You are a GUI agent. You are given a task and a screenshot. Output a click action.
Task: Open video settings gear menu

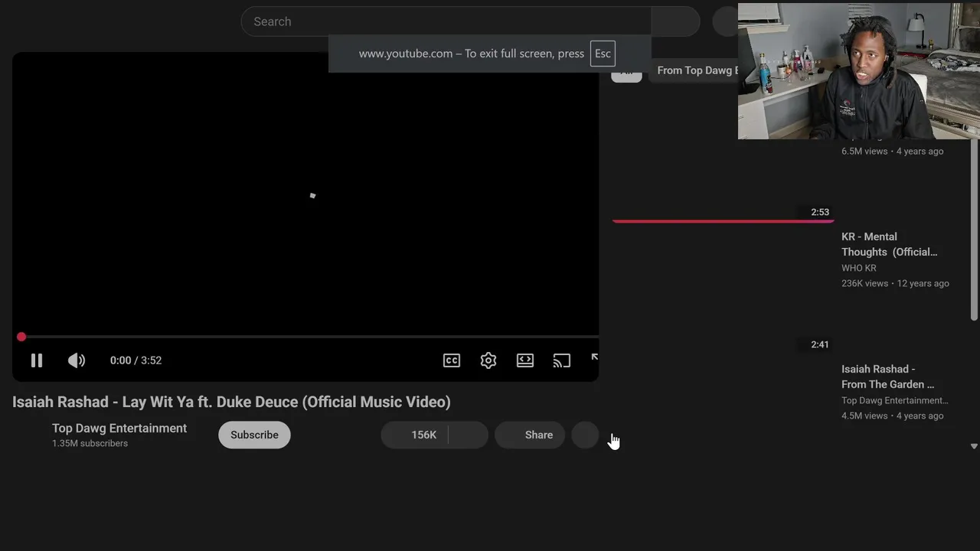[x=488, y=360]
